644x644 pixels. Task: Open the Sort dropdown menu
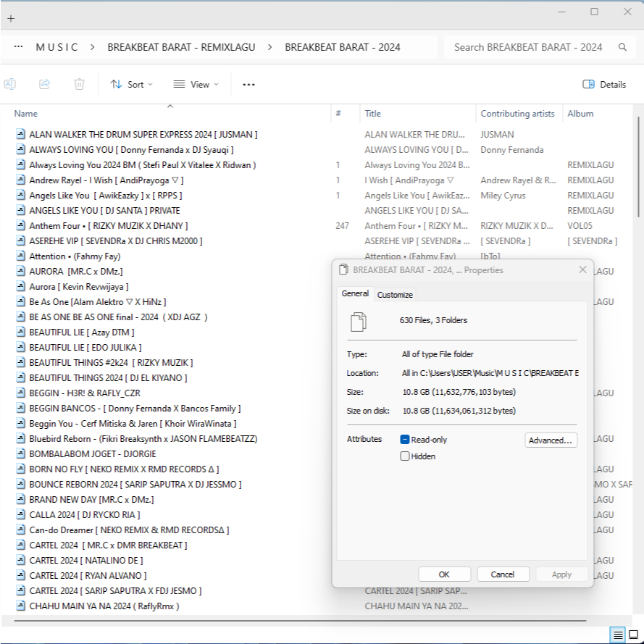pos(132,84)
